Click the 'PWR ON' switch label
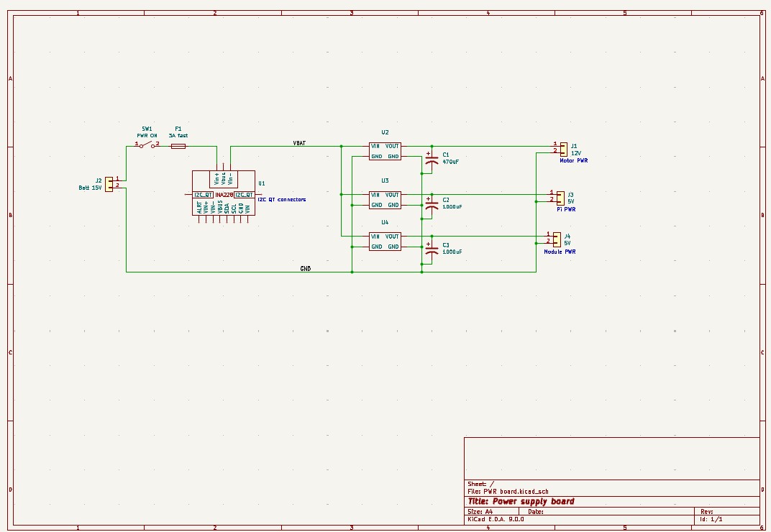 [147, 136]
